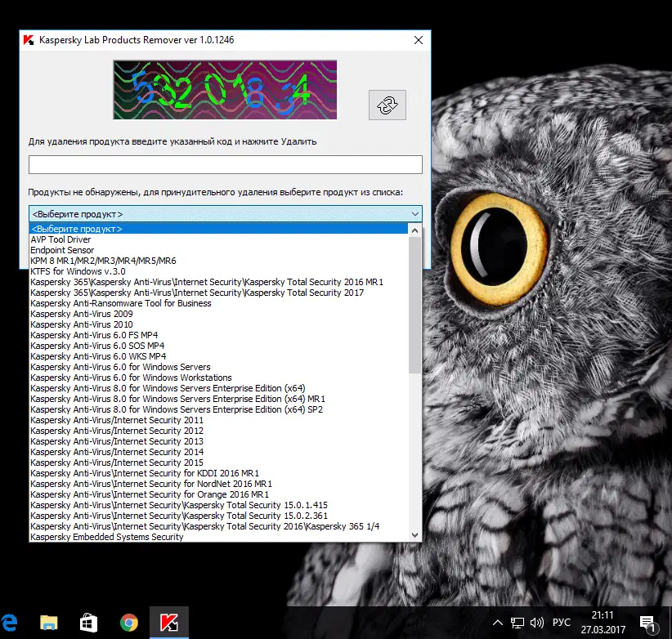This screenshot has height=639, width=672.
Task: Select Total Security 2016\Kaspersky 365 1/4 entry
Action: (218, 526)
